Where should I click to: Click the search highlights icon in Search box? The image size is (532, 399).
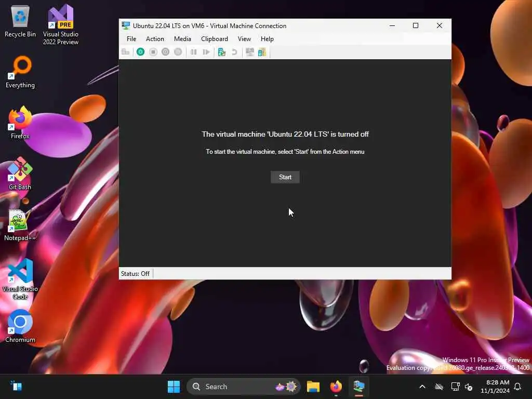(x=286, y=387)
